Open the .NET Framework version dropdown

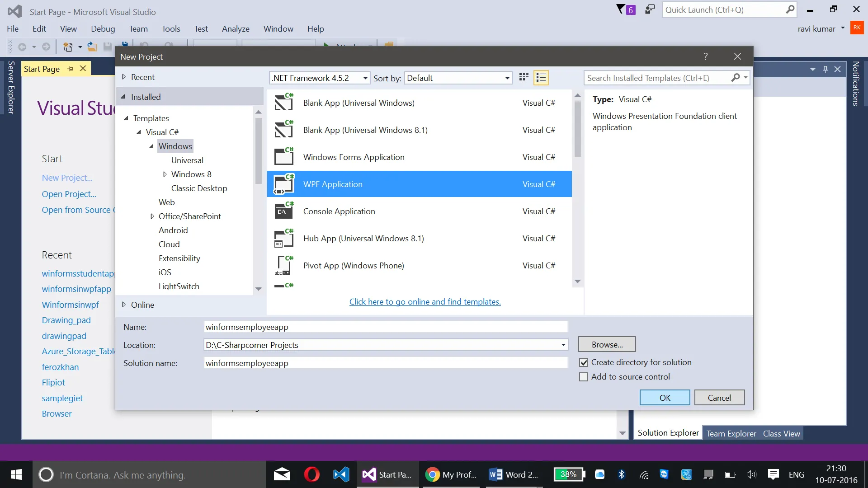tap(365, 78)
